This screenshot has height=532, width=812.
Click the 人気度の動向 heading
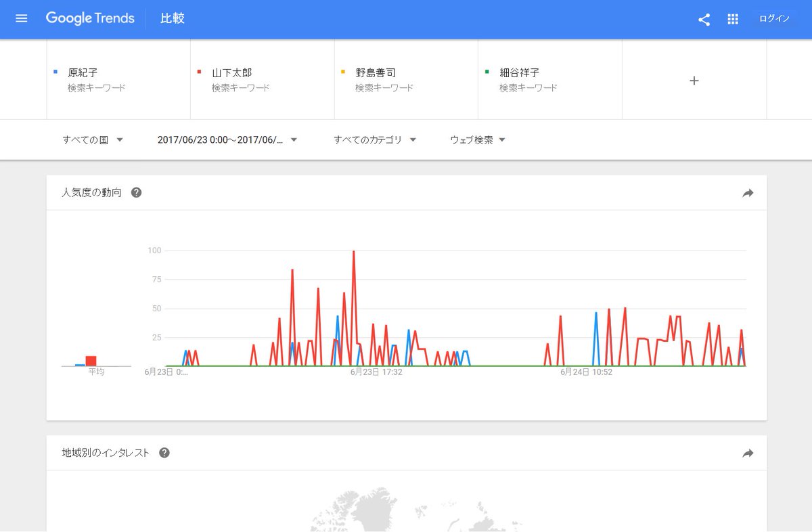(x=91, y=193)
